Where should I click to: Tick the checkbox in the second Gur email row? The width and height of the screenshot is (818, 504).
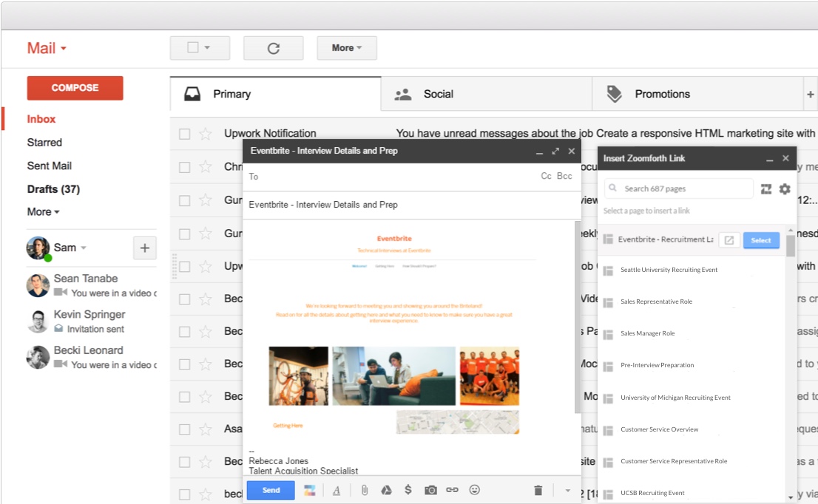tap(184, 234)
